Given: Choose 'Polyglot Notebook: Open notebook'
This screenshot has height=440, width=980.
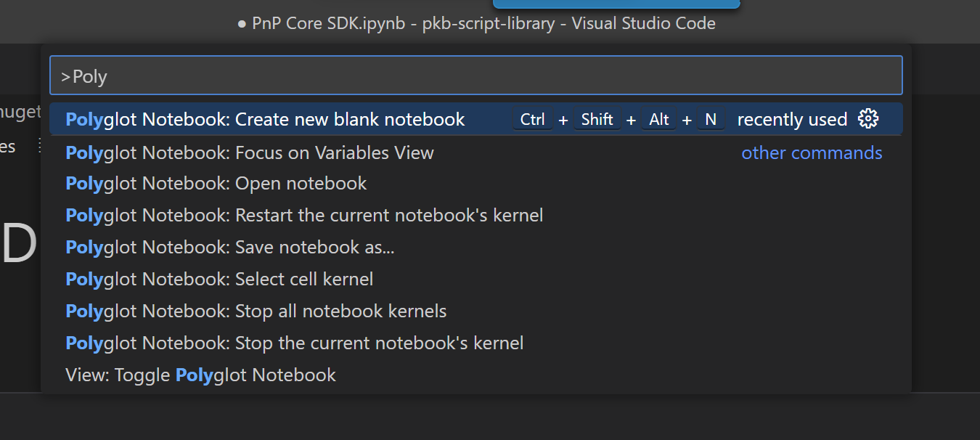Looking at the screenshot, I should [x=216, y=183].
